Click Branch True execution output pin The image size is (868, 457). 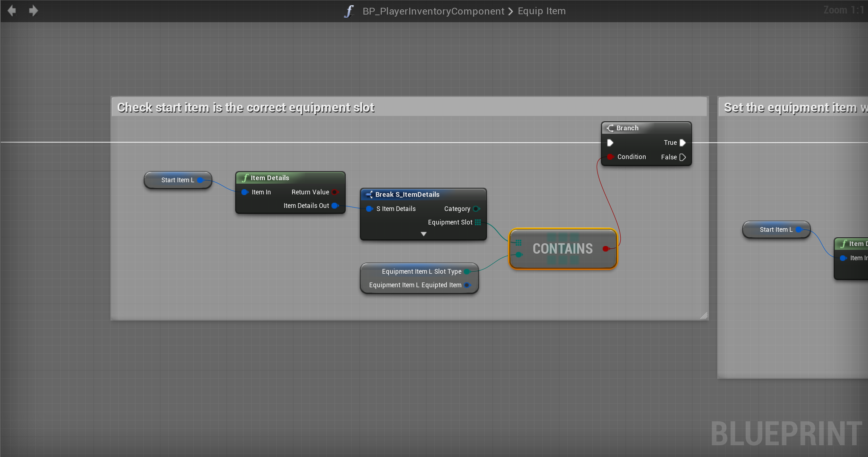click(x=682, y=143)
